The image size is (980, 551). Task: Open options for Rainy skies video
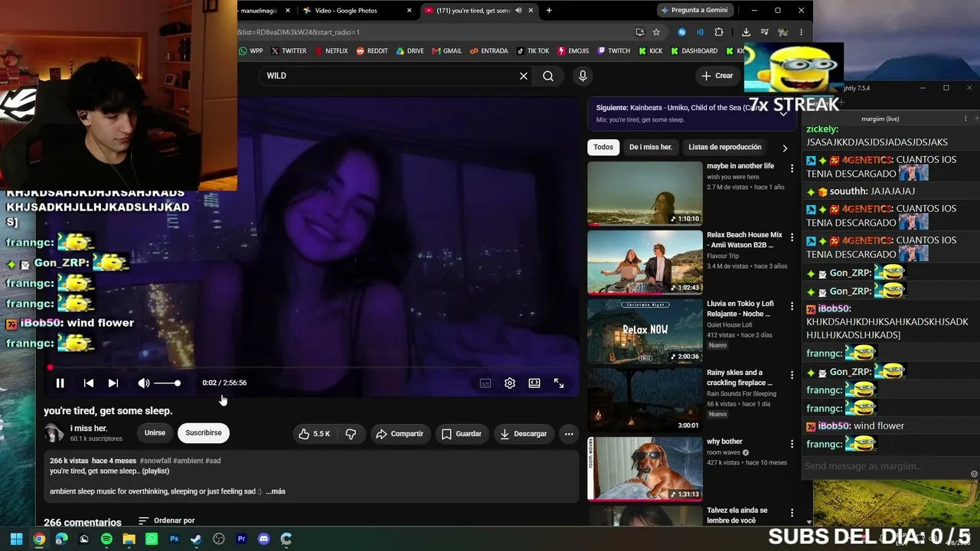[x=792, y=375]
